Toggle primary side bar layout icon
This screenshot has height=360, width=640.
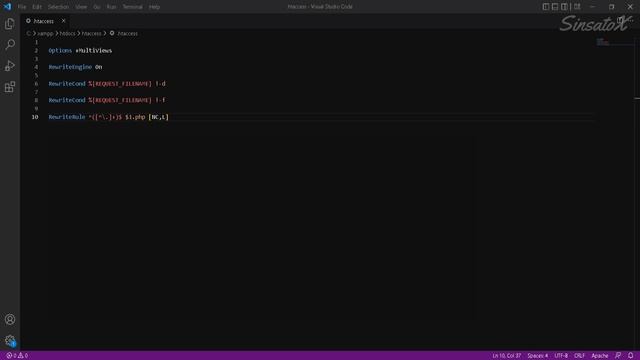click(x=546, y=7)
